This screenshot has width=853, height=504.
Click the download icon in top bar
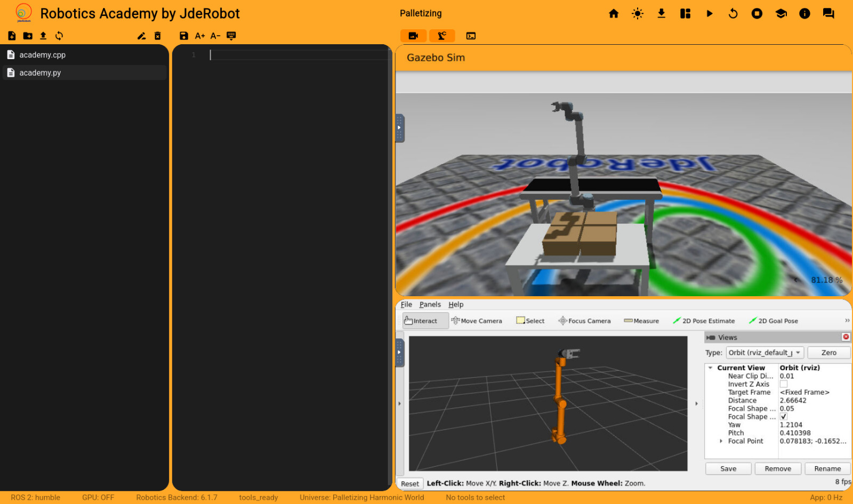[661, 13]
